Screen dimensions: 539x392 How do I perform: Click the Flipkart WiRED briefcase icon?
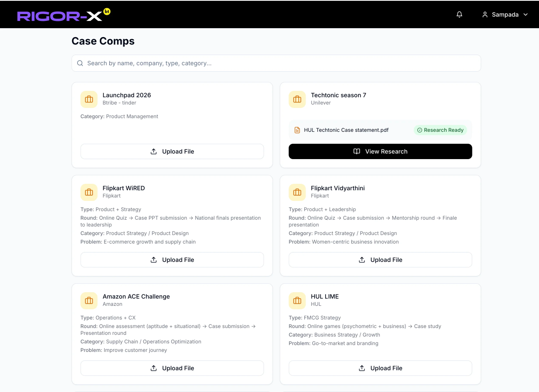(x=89, y=192)
